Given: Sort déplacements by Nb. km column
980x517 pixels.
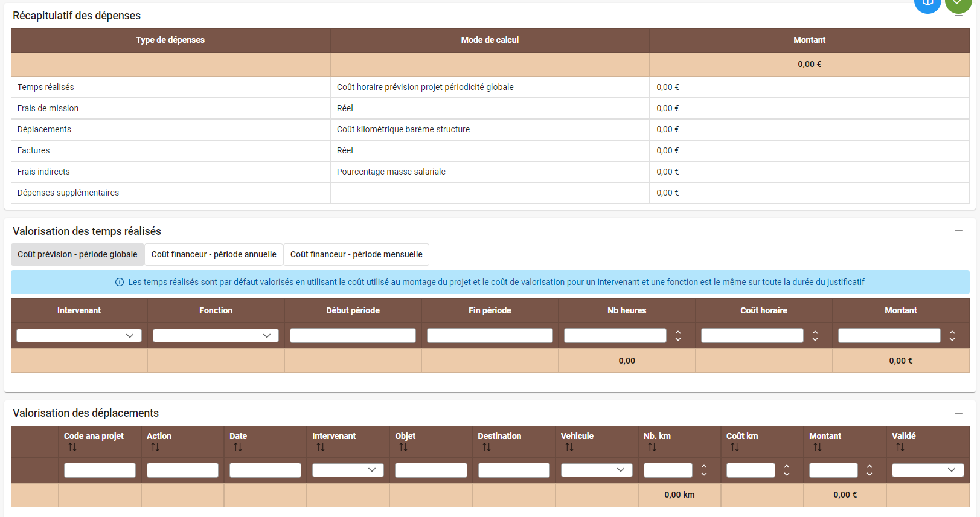Looking at the screenshot, I should 652,448.
